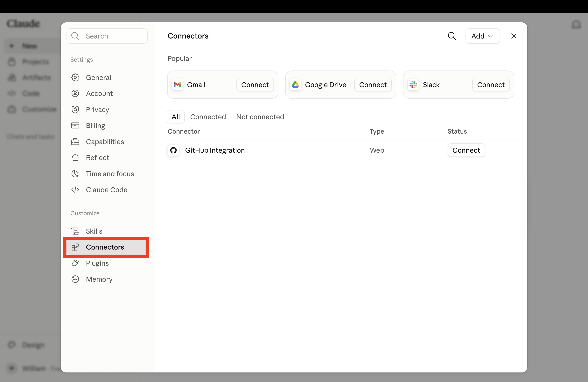Viewport: 588px width, 382px height.
Task: Click the Web type cell
Action: (x=377, y=150)
